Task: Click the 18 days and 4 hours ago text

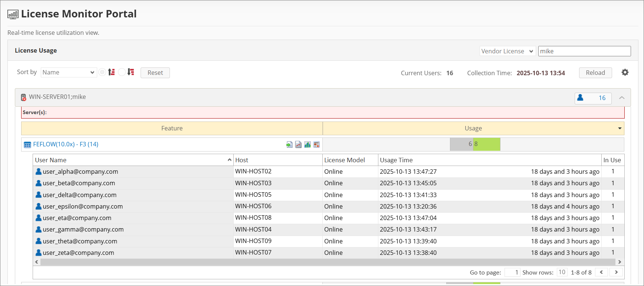Action: (x=565, y=206)
